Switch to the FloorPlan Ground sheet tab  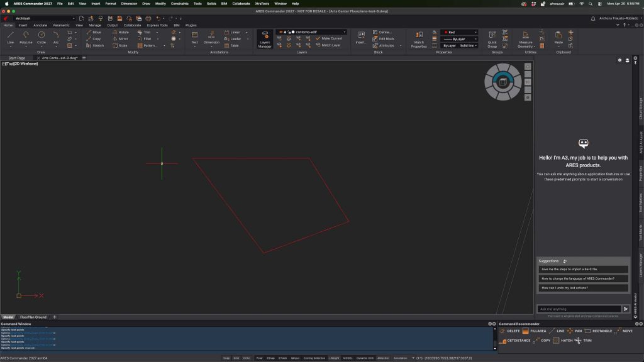[x=33, y=317]
